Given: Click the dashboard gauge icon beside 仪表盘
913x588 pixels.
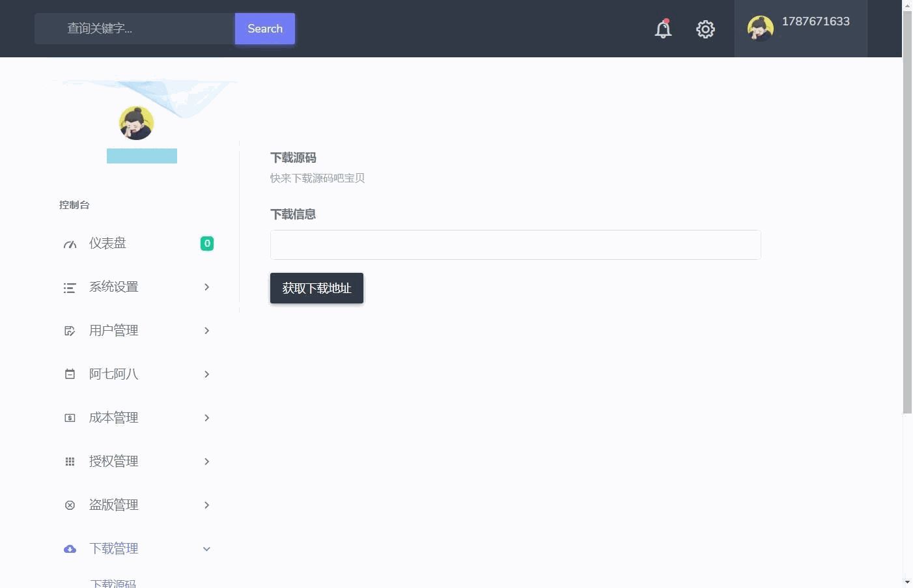Looking at the screenshot, I should pos(70,244).
